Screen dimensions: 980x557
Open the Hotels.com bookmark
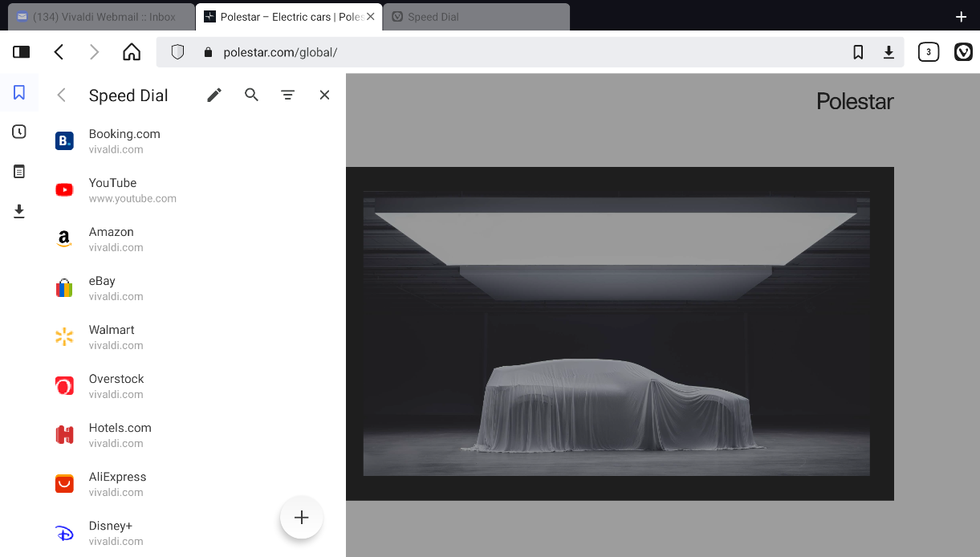click(x=193, y=435)
